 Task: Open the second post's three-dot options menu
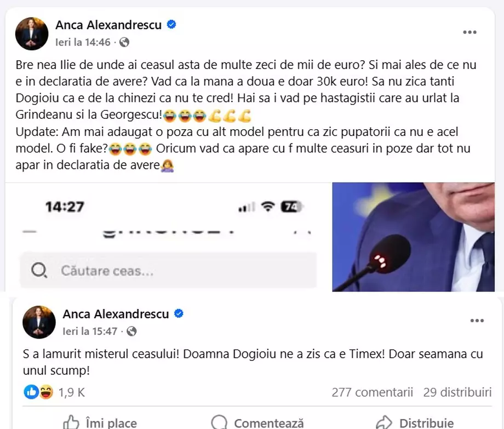click(x=477, y=321)
